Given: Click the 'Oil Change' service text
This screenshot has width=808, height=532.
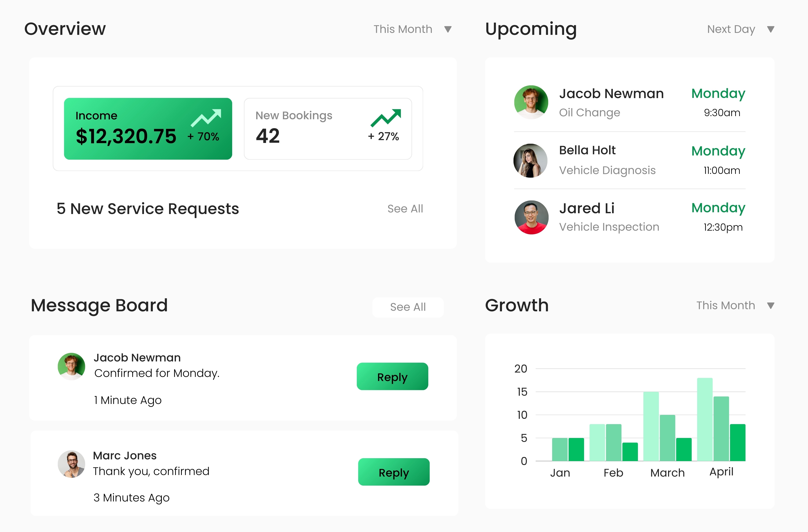Looking at the screenshot, I should (x=590, y=113).
